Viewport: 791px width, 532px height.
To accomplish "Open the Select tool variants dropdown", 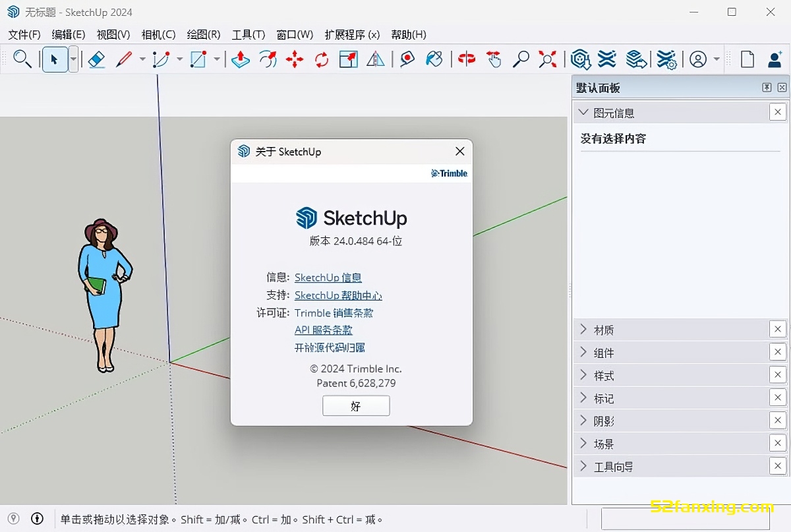I will click(x=73, y=59).
